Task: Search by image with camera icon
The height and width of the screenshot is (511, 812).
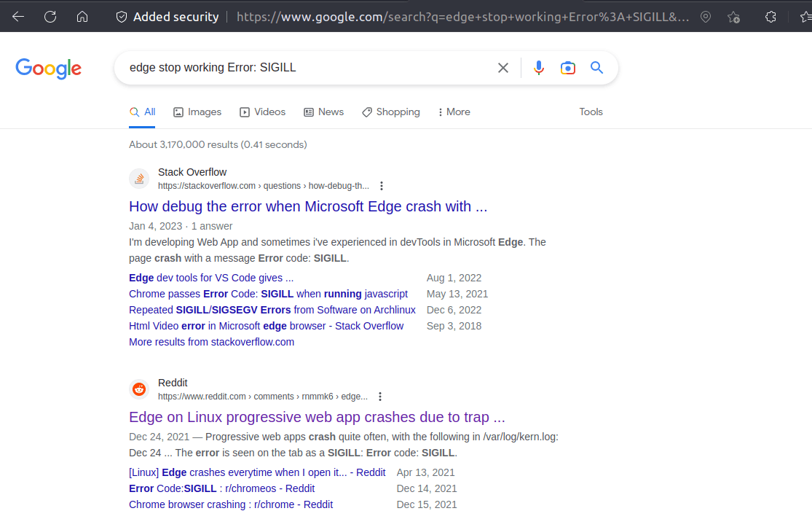Action: pos(568,68)
